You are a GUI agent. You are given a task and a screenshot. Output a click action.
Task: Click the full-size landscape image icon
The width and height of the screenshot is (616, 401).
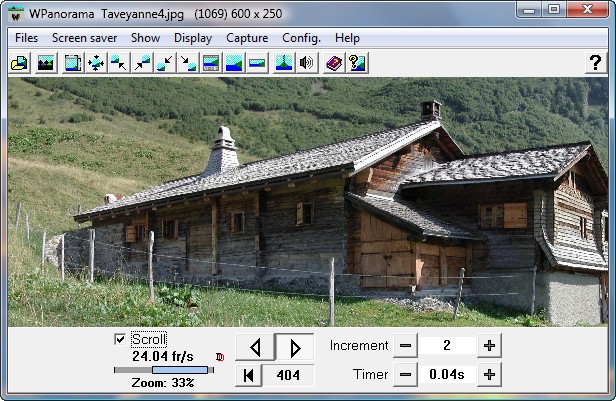[234, 63]
